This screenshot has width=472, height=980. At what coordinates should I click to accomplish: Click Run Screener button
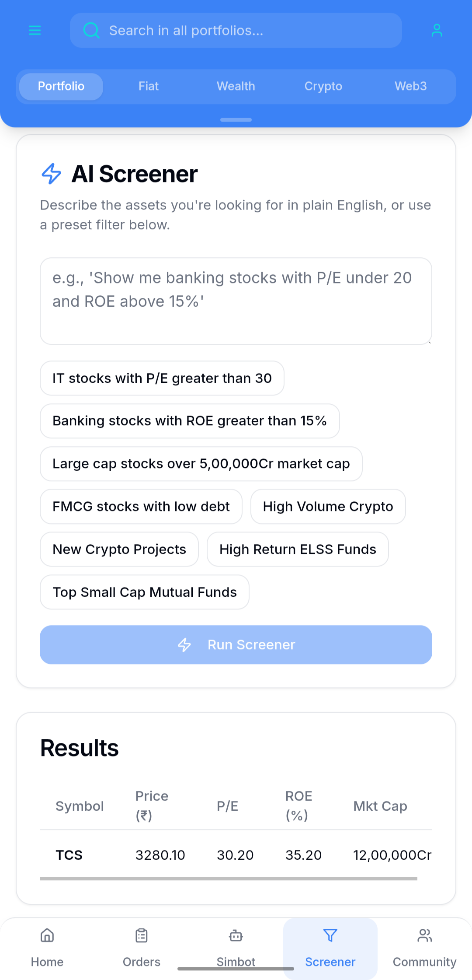tap(236, 644)
